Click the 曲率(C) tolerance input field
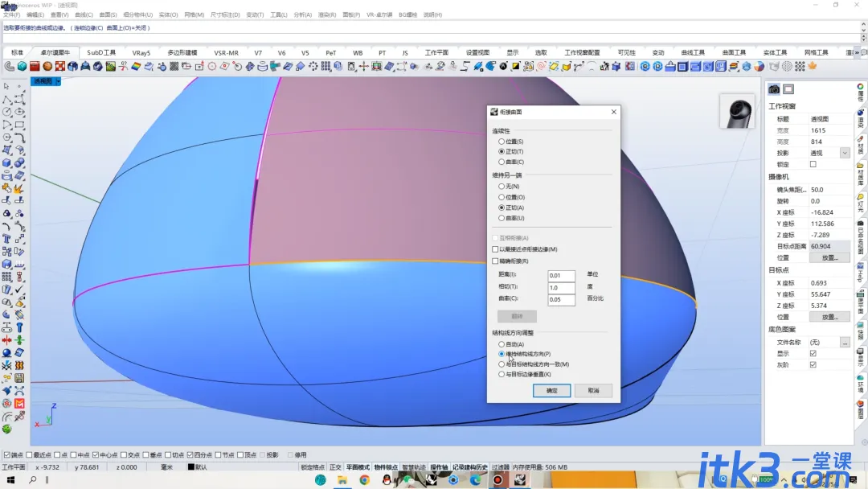The height and width of the screenshot is (489, 868). click(561, 300)
